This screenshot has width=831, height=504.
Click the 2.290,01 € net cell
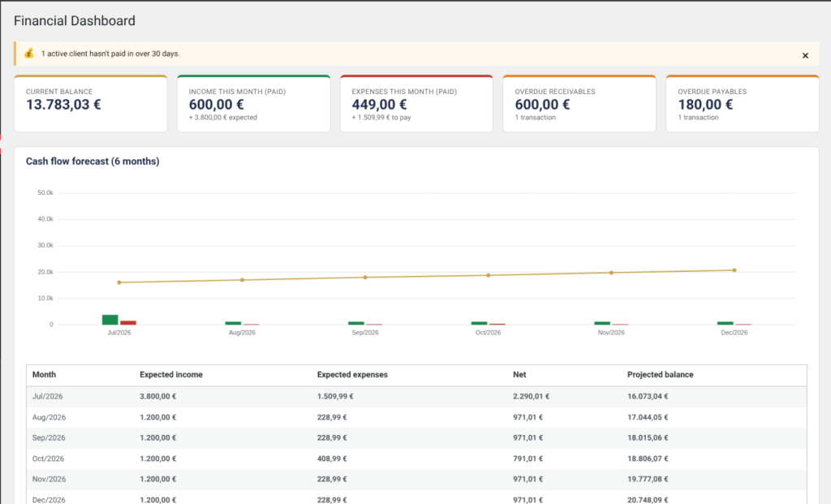[531, 396]
